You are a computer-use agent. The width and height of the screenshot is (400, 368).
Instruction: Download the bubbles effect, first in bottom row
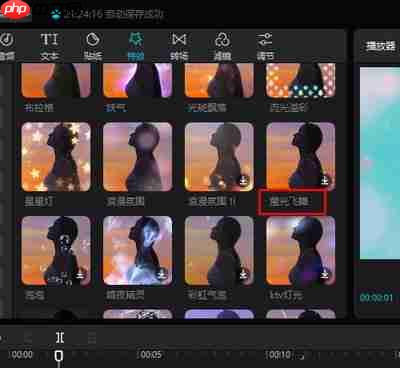(x=80, y=275)
